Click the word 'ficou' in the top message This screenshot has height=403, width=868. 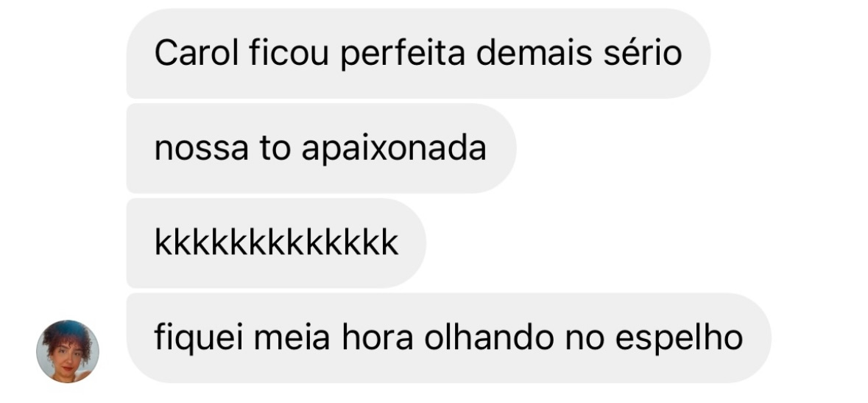(x=289, y=53)
